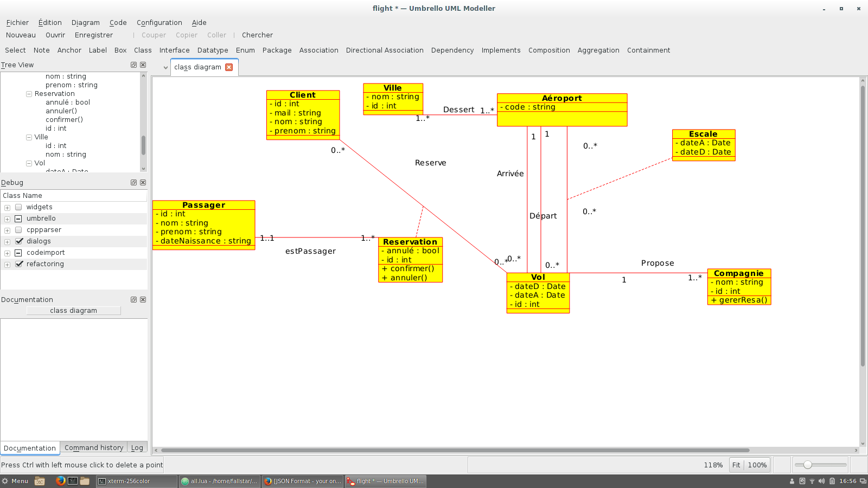
Task: Close the Tree View panel
Action: [x=143, y=65]
